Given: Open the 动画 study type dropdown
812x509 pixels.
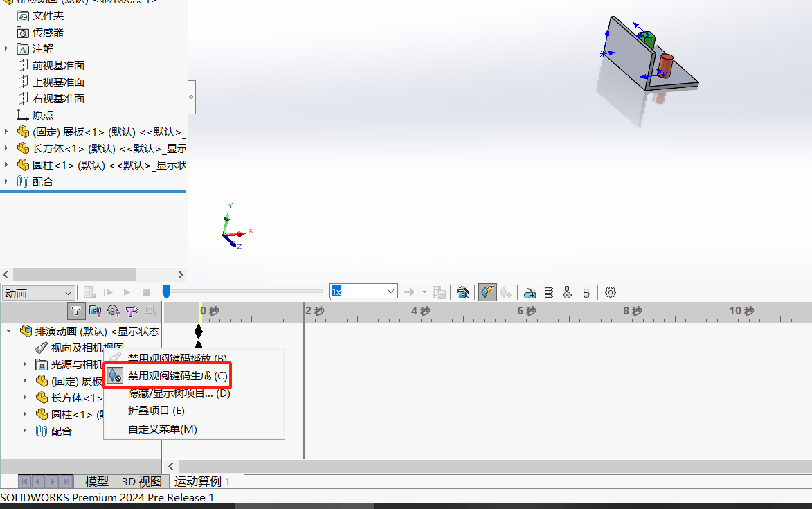Looking at the screenshot, I should (x=38, y=294).
